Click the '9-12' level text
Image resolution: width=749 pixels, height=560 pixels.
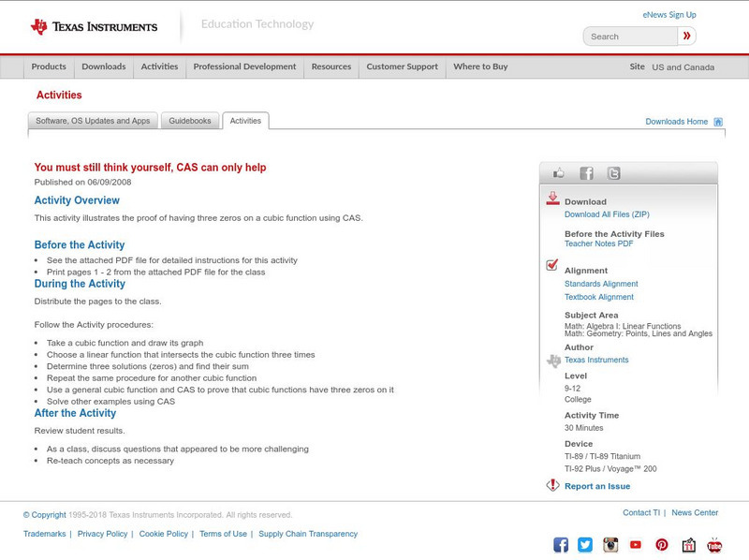(572, 389)
